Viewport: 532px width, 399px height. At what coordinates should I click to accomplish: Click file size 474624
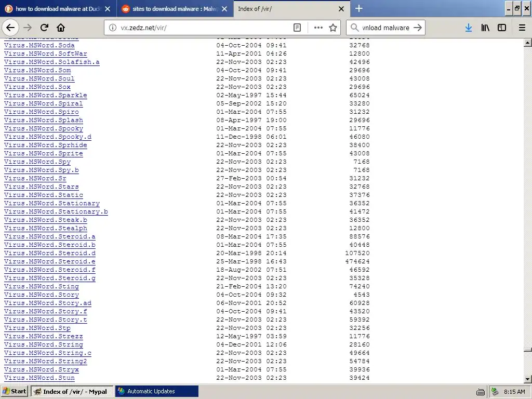[357, 261]
